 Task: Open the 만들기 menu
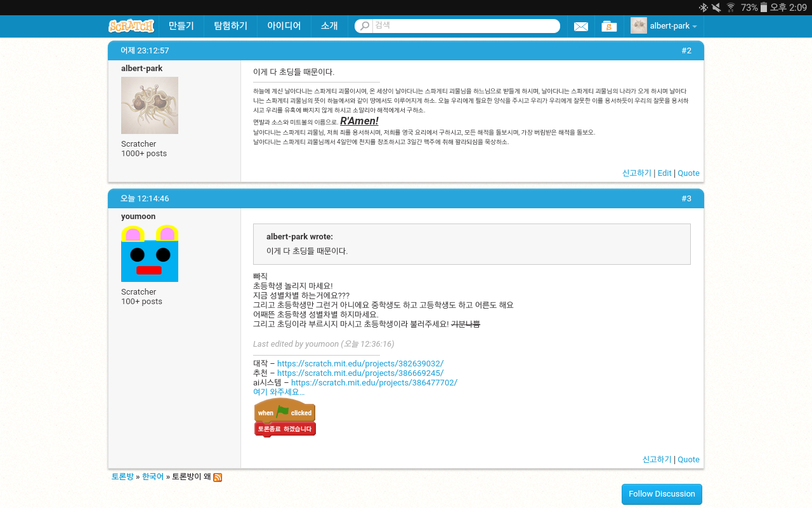pyautogui.click(x=181, y=26)
